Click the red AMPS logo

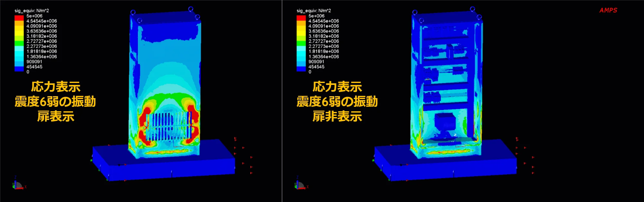tap(608, 10)
